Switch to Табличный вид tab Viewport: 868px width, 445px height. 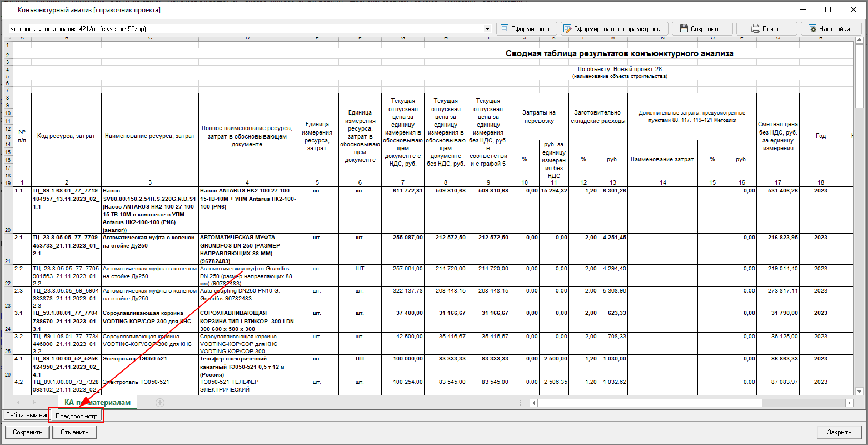tap(27, 416)
